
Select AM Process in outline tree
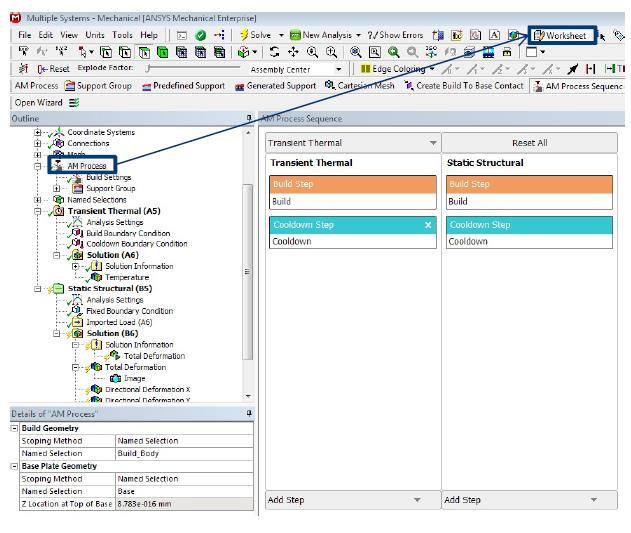(87, 166)
